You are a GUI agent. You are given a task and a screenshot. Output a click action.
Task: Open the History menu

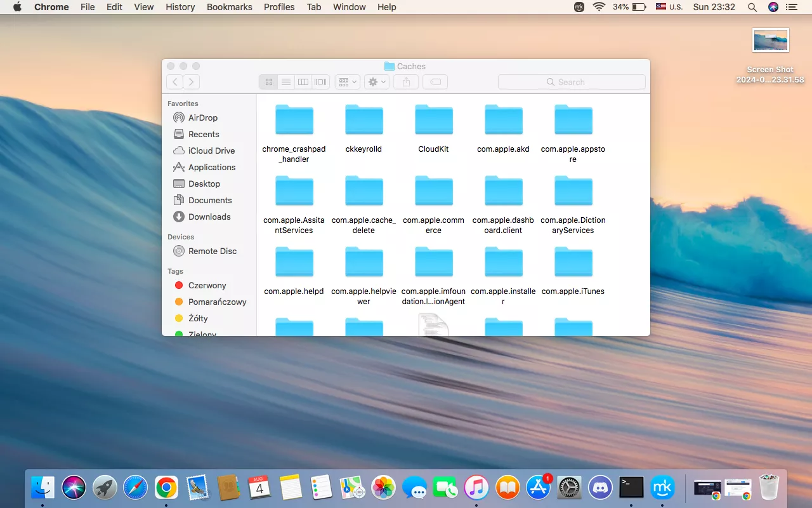pos(180,7)
